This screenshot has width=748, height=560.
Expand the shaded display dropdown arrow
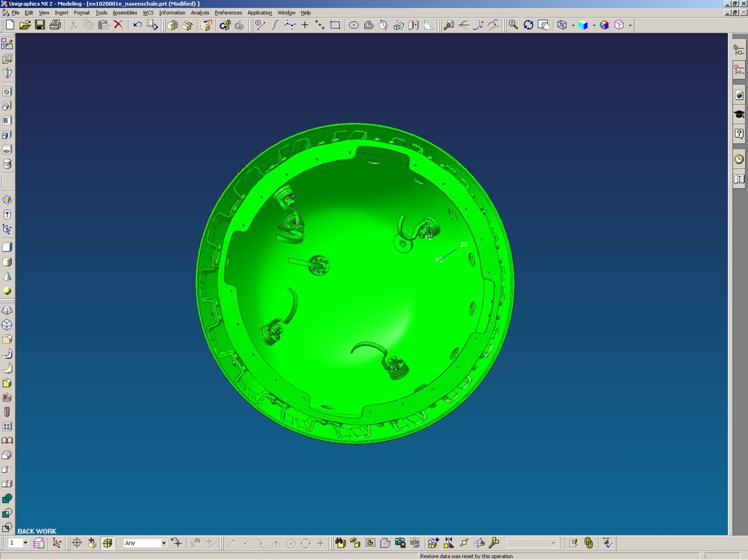point(593,26)
